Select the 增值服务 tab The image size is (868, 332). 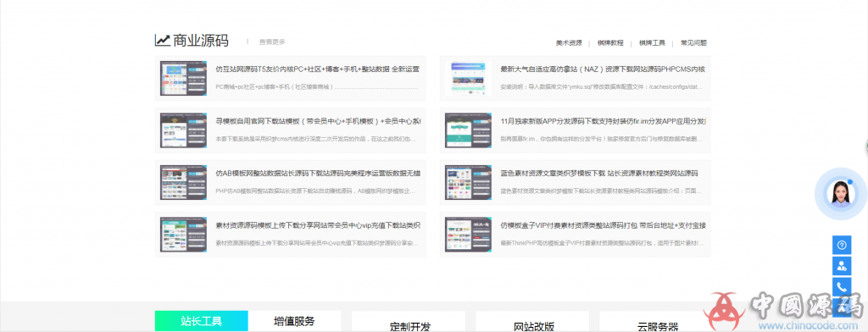pos(294,321)
